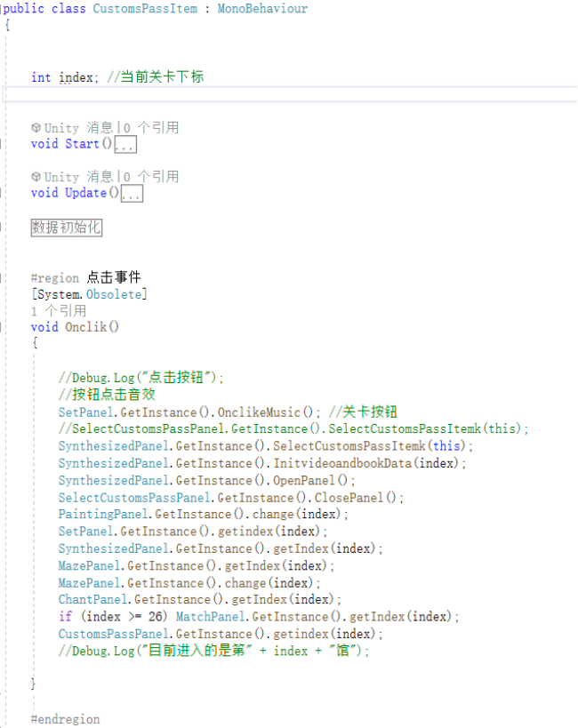
Task: Click the comment //按钮点击音效
Action: (x=107, y=395)
